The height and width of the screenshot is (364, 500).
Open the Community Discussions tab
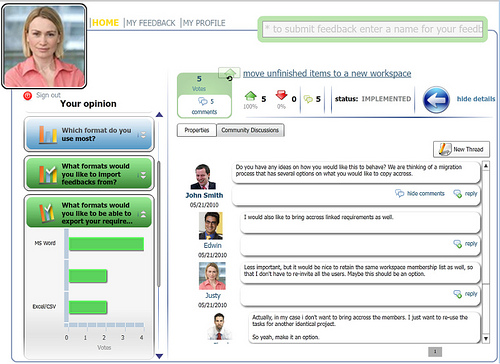pos(250,130)
